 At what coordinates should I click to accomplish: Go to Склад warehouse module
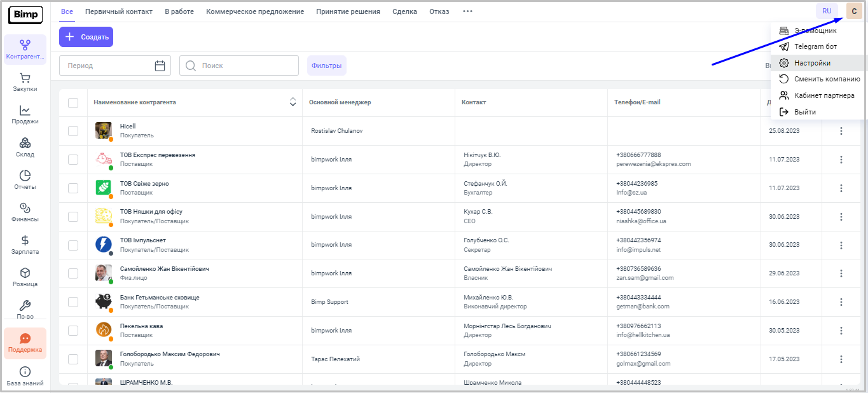click(x=25, y=148)
